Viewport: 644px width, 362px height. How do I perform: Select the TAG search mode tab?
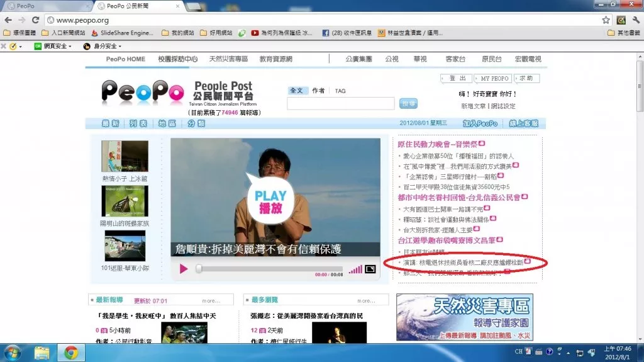[x=340, y=91]
